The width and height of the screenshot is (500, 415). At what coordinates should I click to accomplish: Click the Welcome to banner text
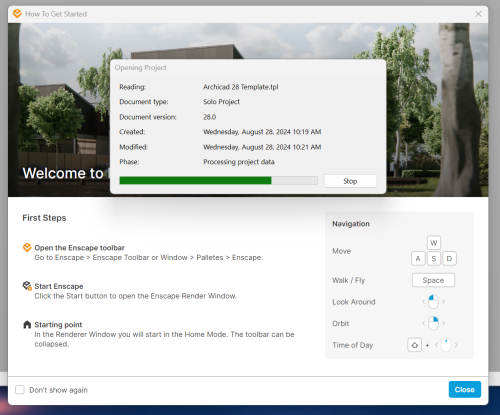[63, 173]
